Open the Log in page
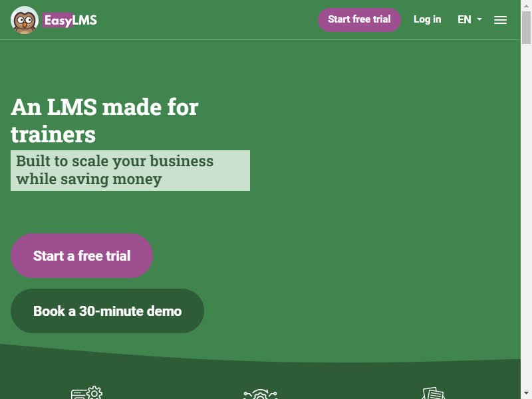532x399 pixels. coord(427,19)
